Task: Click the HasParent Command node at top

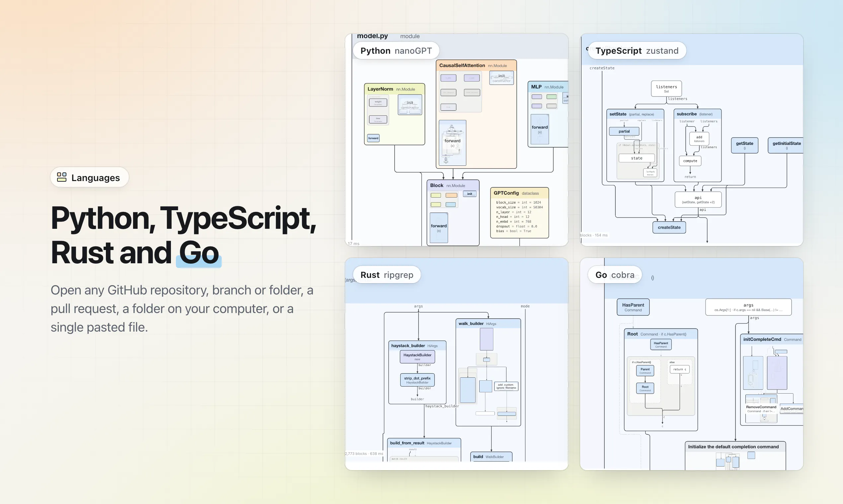Action: coord(633,307)
